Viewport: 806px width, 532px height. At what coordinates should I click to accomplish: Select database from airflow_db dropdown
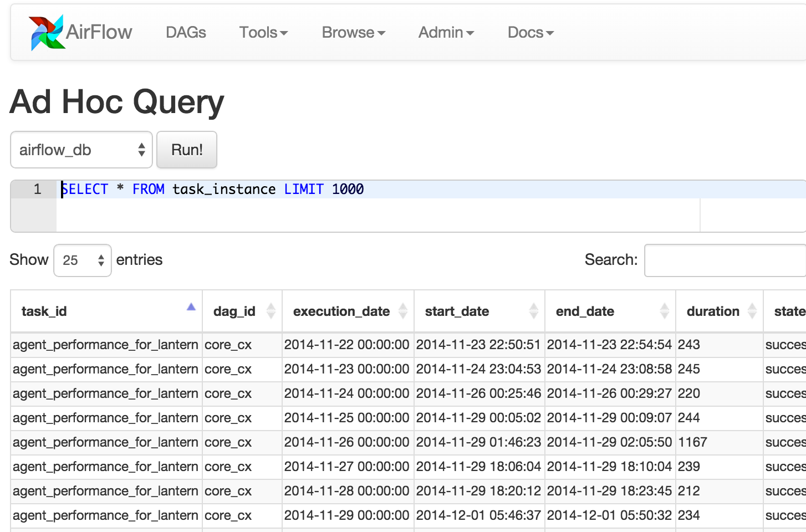coord(81,150)
